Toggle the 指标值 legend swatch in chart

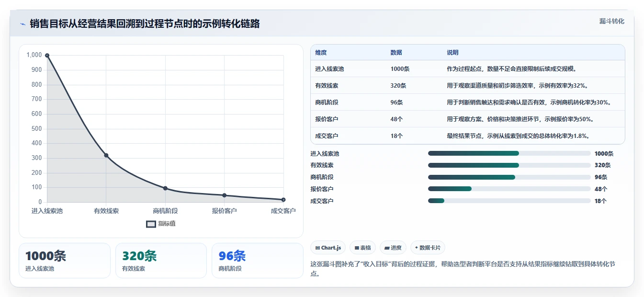click(151, 224)
